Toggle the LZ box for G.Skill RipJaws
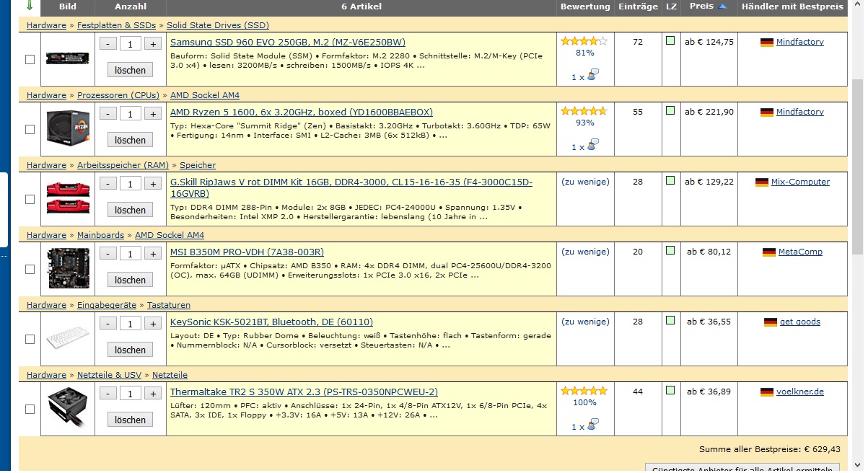The height and width of the screenshot is (473, 868). tap(670, 180)
